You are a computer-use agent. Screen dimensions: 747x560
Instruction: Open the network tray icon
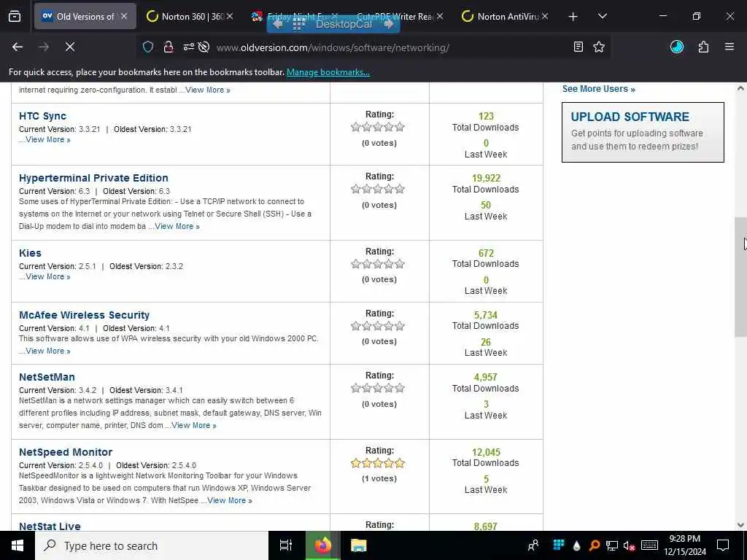coord(612,546)
